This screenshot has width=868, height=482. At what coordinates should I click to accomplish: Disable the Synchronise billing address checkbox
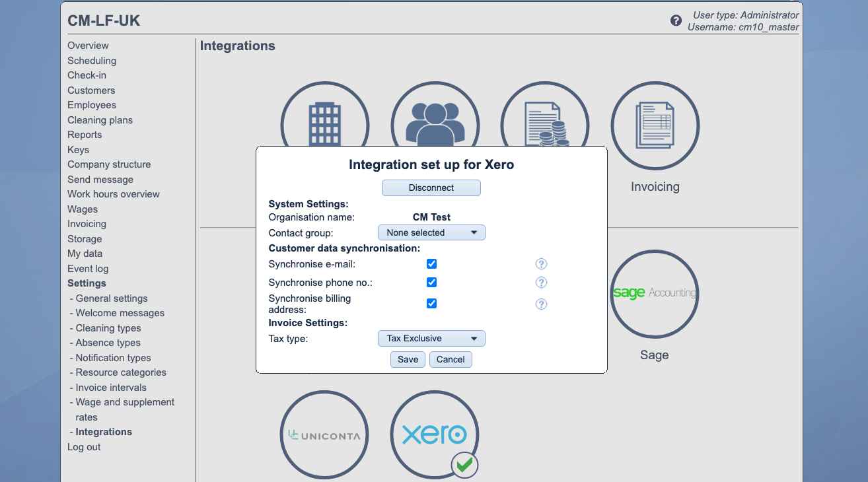[x=431, y=304]
